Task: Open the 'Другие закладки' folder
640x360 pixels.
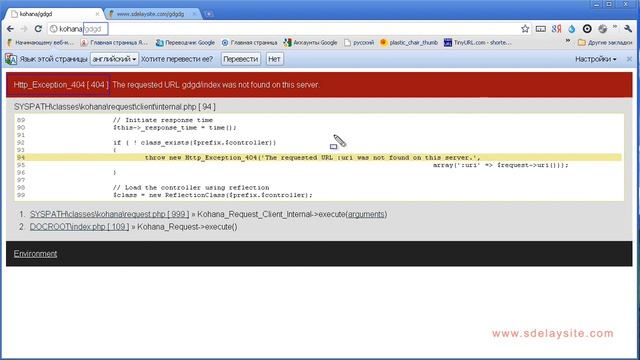Action: (x=605, y=42)
